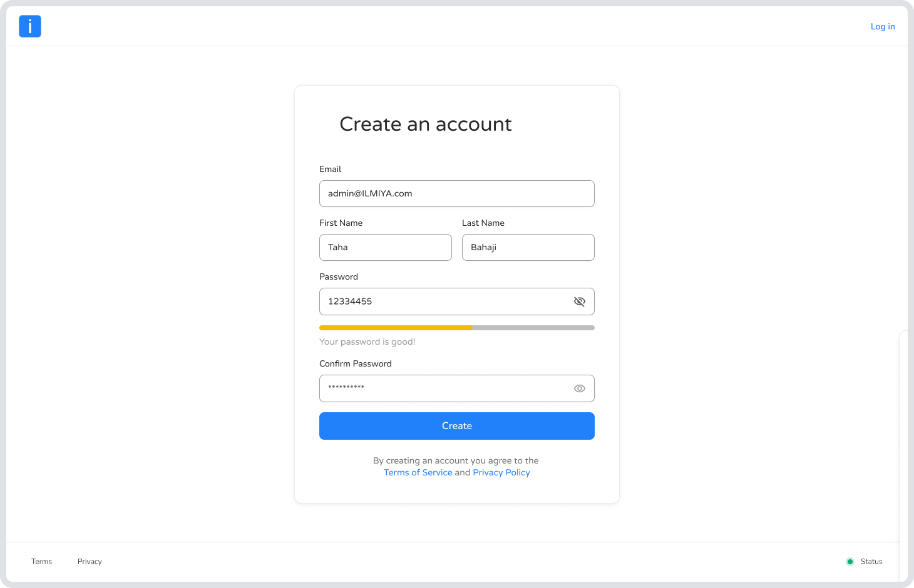914x588 pixels.
Task: Show the Confirm Password text via the eye icon
Action: 580,388
